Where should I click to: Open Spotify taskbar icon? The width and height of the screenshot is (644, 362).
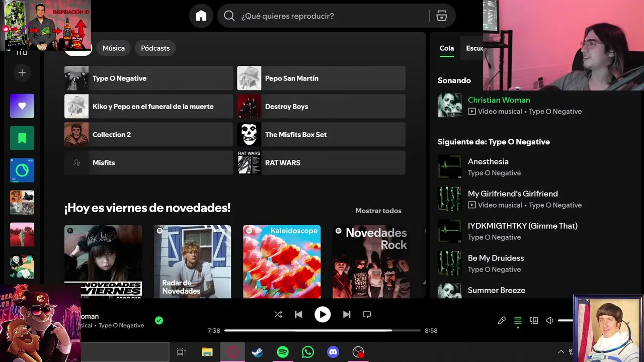coord(283,352)
